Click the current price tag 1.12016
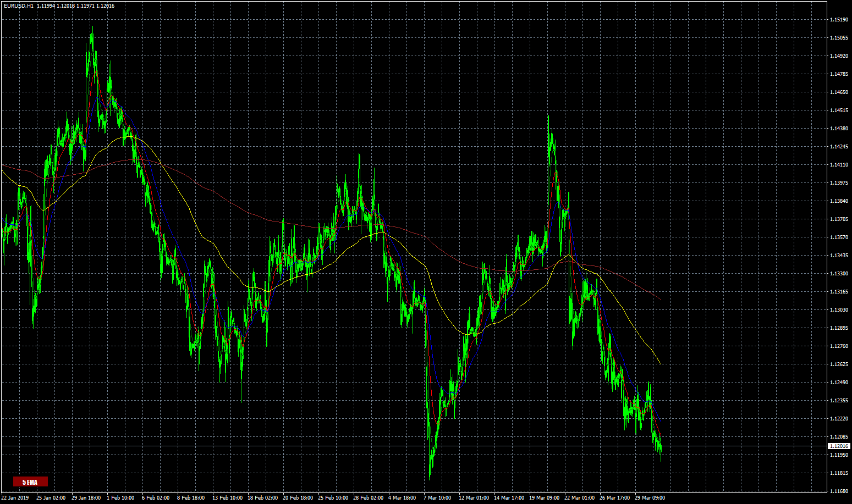 pyautogui.click(x=839, y=446)
